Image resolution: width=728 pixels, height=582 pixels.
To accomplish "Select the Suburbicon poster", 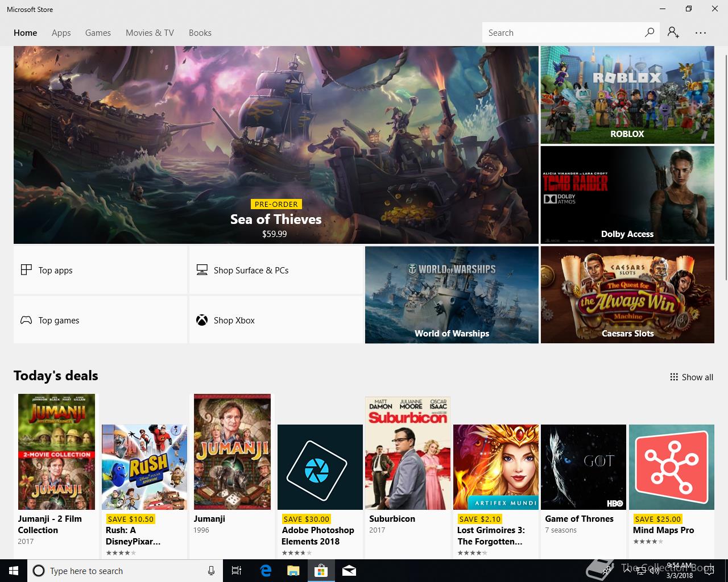I will 408,453.
